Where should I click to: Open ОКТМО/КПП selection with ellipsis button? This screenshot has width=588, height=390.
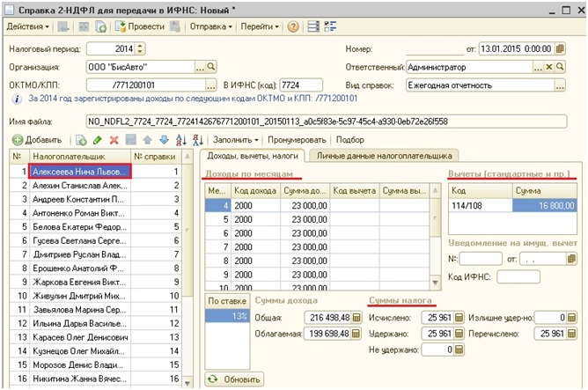click(211, 85)
